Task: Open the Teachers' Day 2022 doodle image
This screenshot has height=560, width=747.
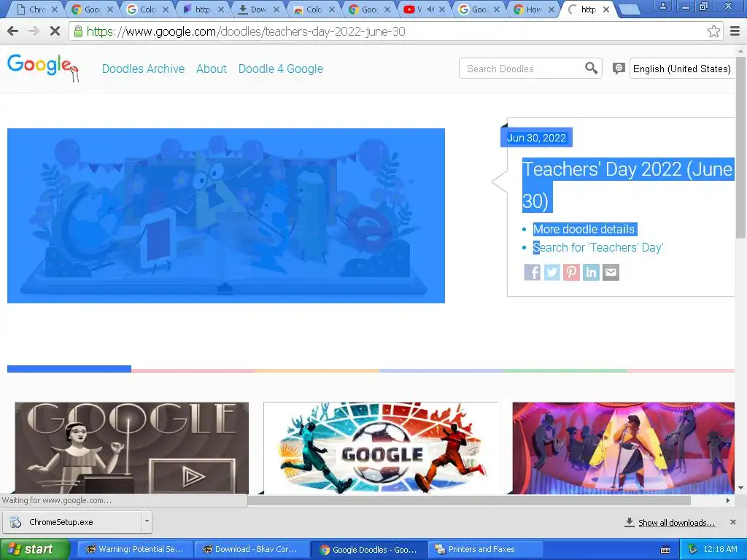Action: coord(226,215)
